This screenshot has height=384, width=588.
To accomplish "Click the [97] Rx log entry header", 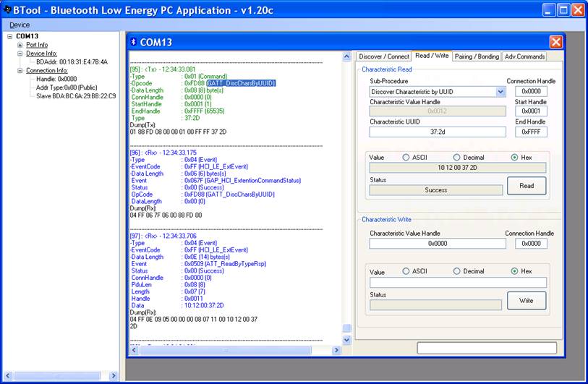I will (163, 236).
